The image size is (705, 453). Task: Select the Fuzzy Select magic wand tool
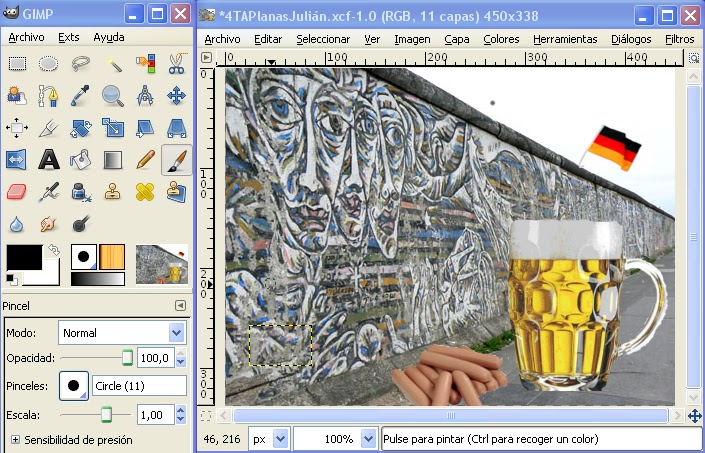[x=113, y=63]
